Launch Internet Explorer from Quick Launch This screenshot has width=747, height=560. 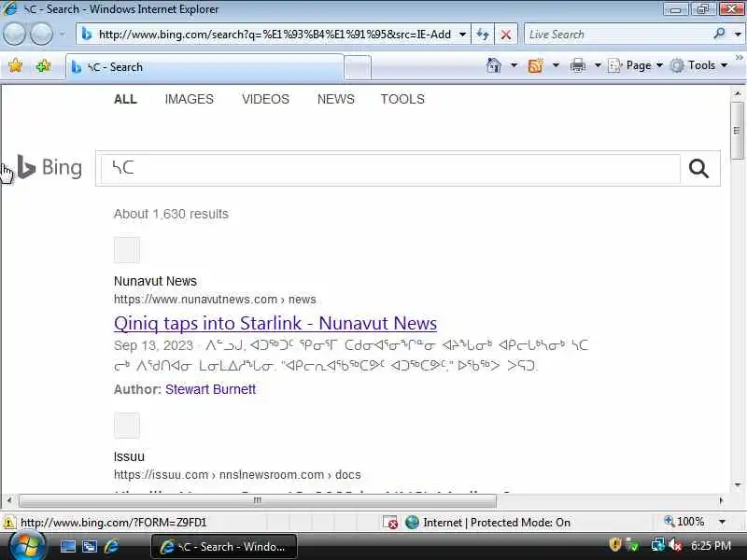(111, 546)
